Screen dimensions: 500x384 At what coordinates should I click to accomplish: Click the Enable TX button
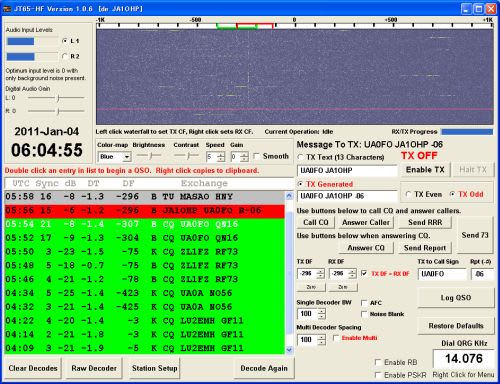tap(425, 170)
